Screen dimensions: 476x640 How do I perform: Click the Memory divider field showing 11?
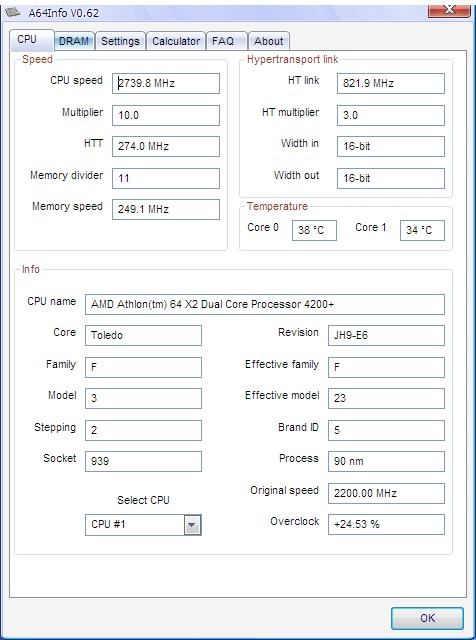point(166,178)
